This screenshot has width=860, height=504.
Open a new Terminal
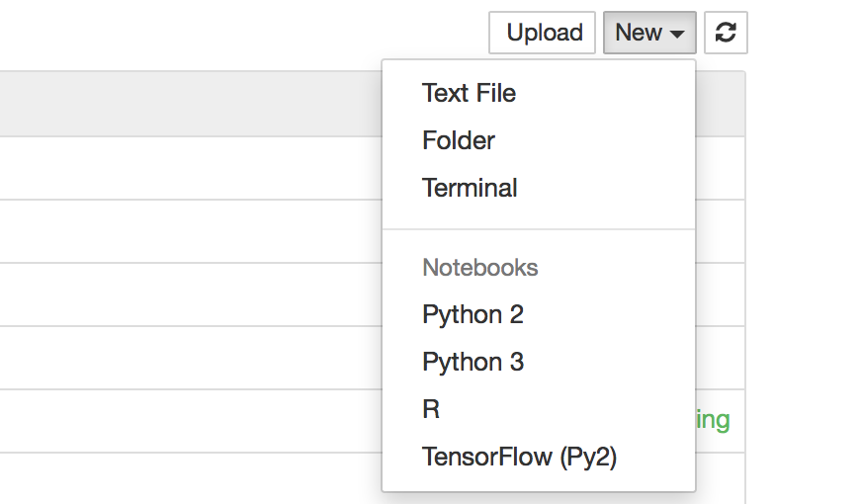(x=470, y=188)
